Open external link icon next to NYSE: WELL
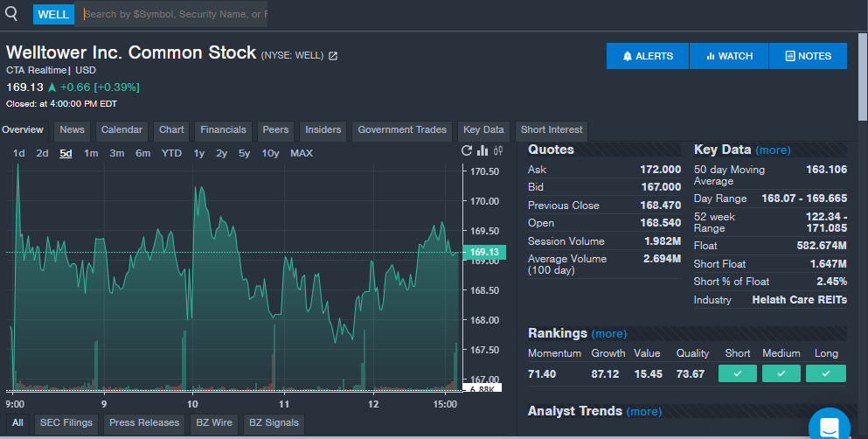Viewport: 868px width, 439px height. (333, 56)
